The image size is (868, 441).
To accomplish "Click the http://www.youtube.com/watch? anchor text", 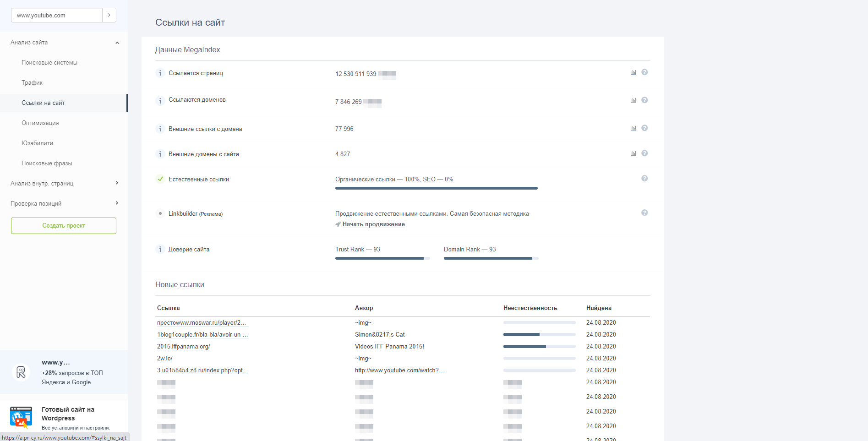I will tap(399, 370).
